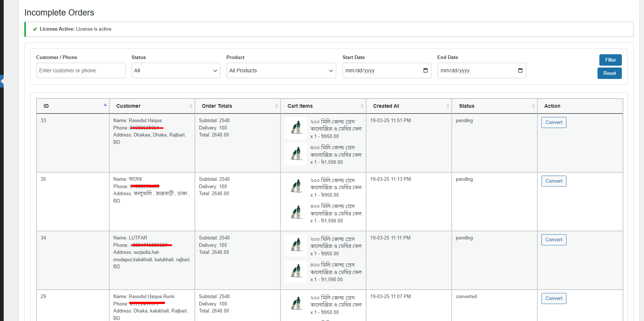644x321 pixels.
Task: Open the End Date calendar picker icon
Action: coord(520,70)
